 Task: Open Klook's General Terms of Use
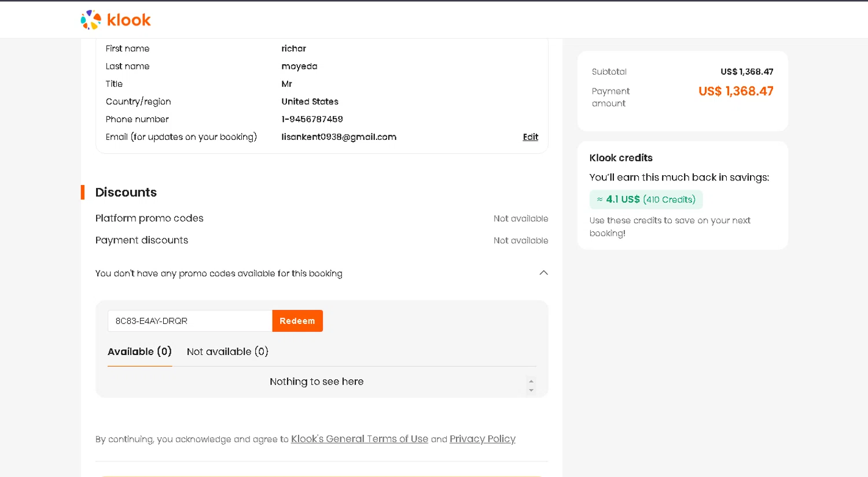(359, 439)
